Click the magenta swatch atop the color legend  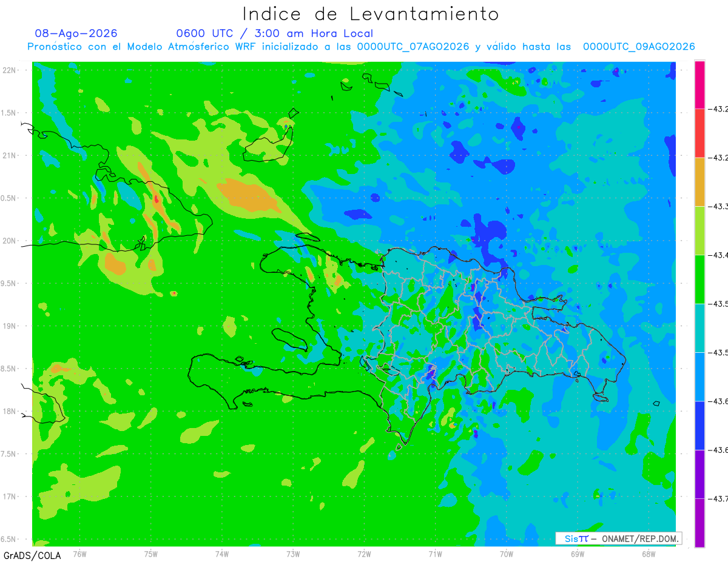pyautogui.click(x=699, y=85)
